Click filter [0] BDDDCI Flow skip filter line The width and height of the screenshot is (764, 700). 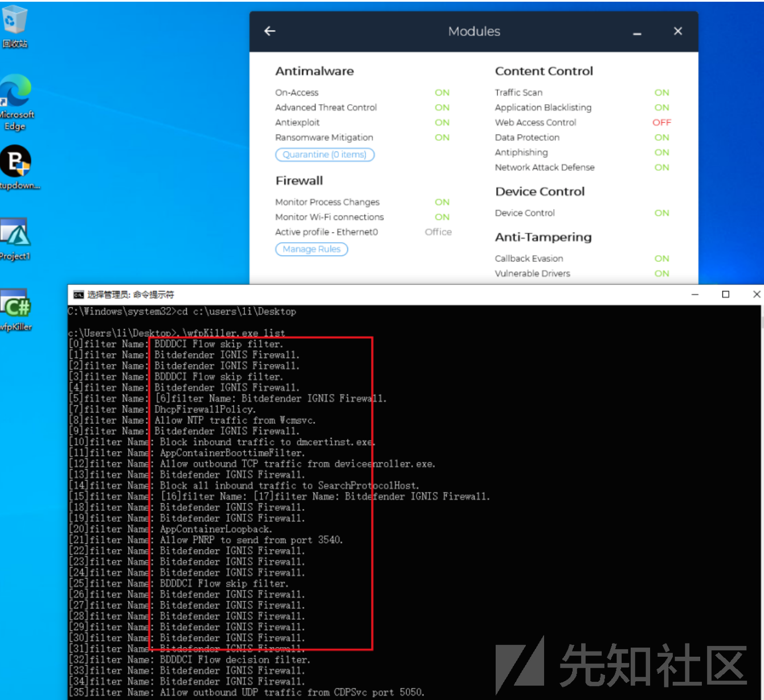click(x=175, y=344)
